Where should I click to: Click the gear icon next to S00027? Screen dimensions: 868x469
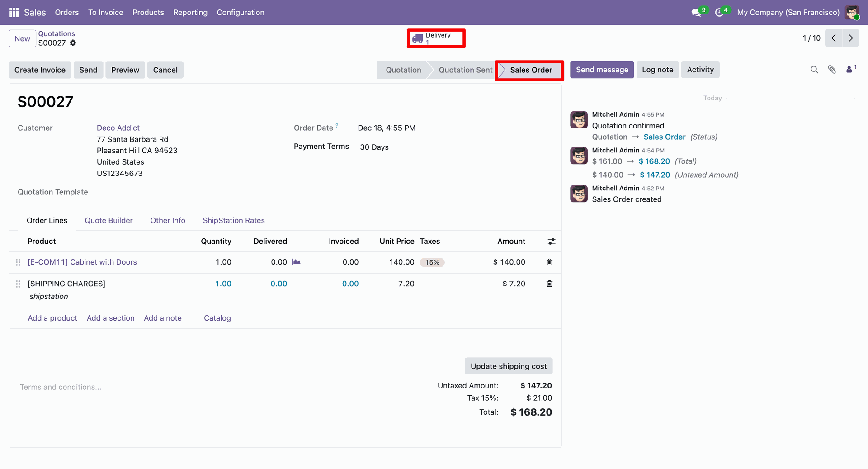(73, 43)
